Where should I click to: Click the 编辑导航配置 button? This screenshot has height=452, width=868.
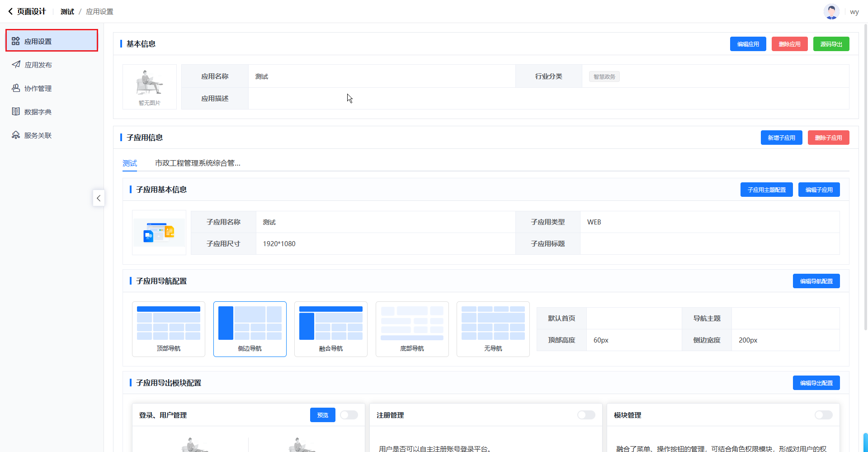[x=816, y=281]
